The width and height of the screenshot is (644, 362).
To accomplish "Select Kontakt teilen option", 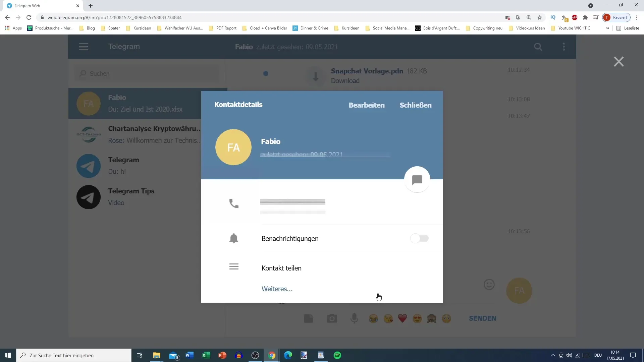I will pyautogui.click(x=281, y=268).
